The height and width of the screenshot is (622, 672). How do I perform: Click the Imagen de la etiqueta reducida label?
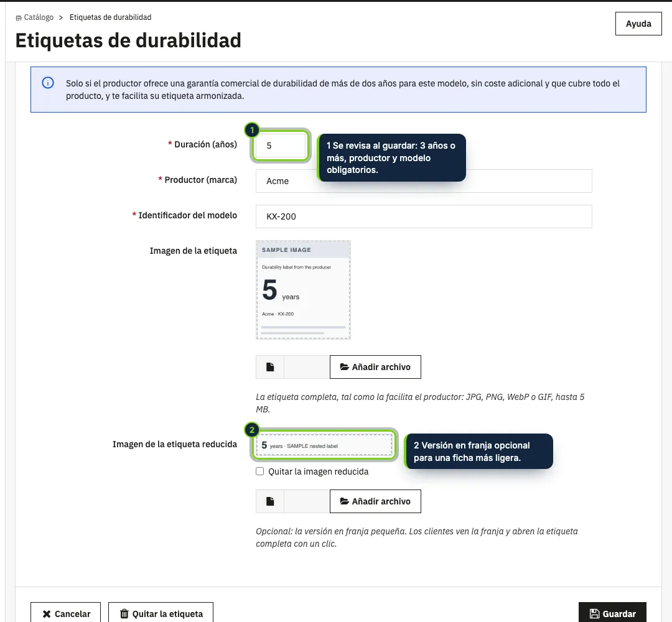(174, 444)
